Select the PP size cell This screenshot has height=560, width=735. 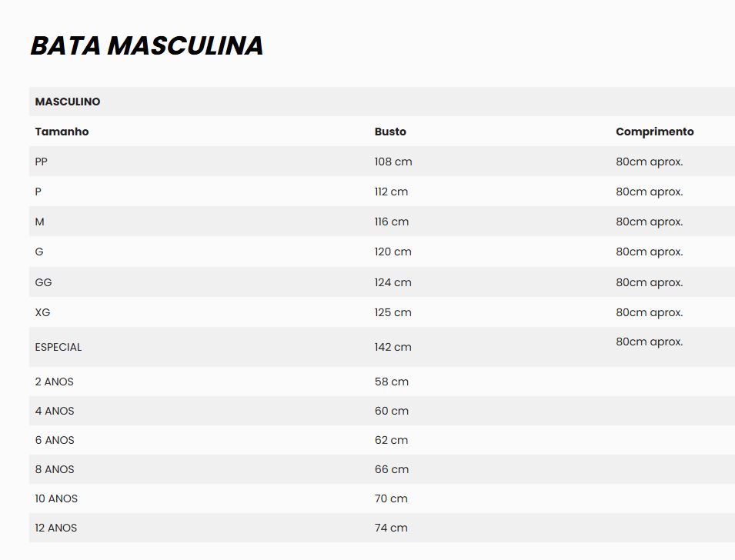41,162
